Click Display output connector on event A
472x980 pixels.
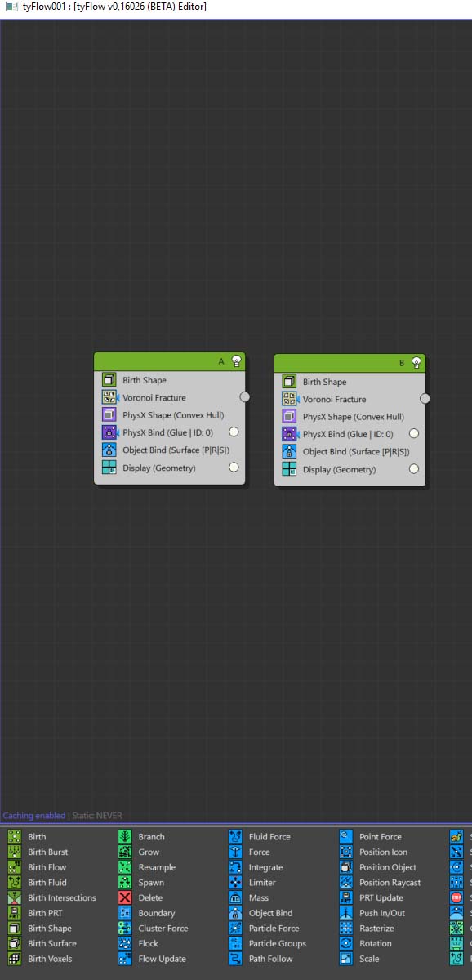pos(234,467)
